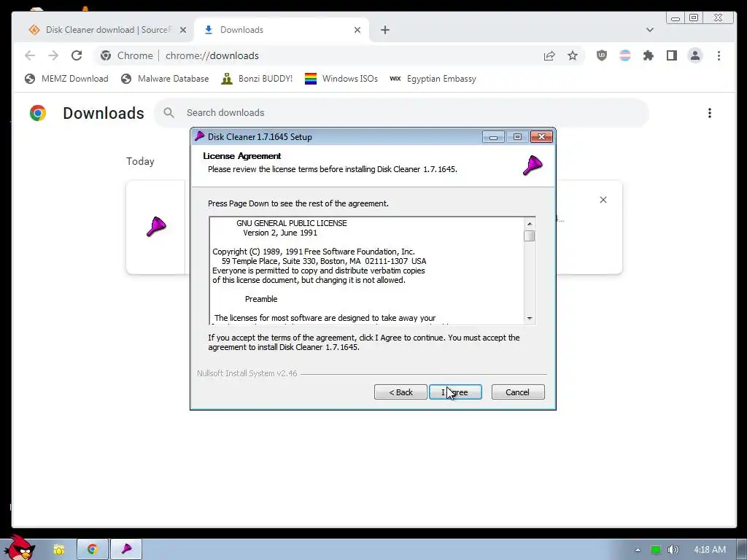Click the Show desktop strip in the taskbar
This screenshot has width=747, height=560.
pos(742,550)
